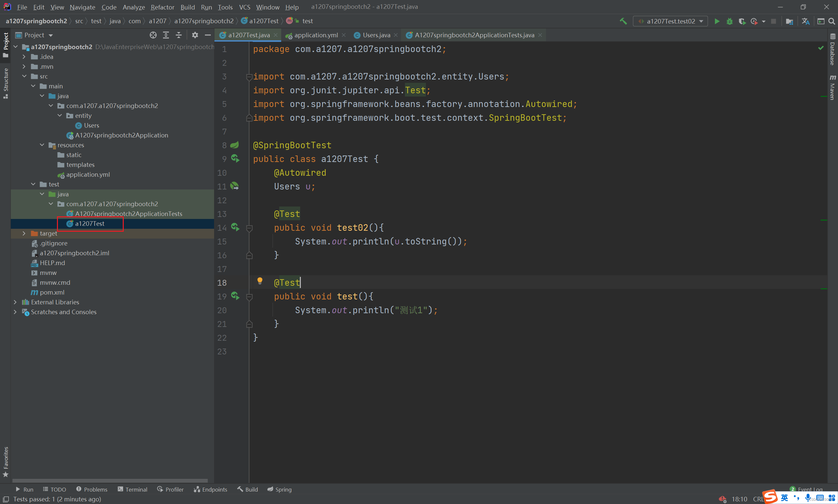The image size is (838, 504).
Task: Switch to Users.java editor tab
Action: tap(376, 35)
